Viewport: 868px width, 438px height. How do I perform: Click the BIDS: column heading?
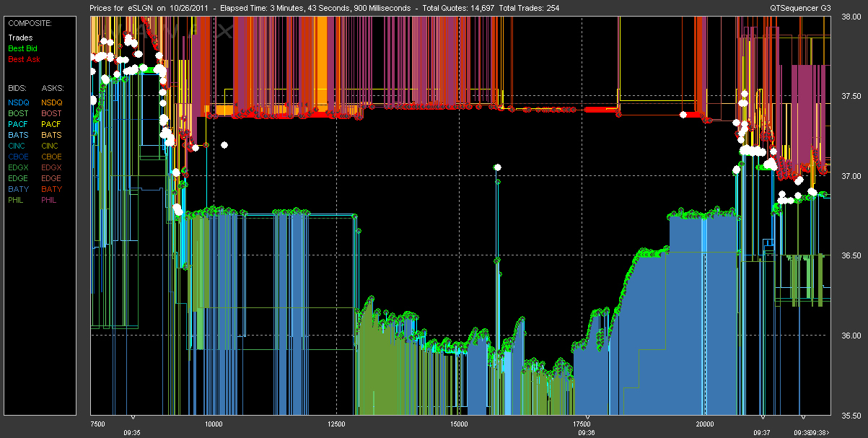click(x=18, y=87)
